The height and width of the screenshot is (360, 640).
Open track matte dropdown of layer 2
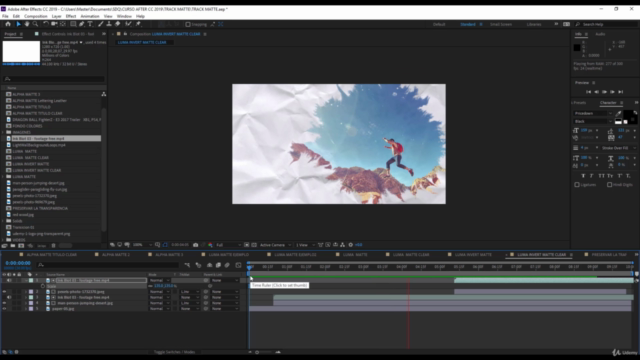(x=190, y=292)
